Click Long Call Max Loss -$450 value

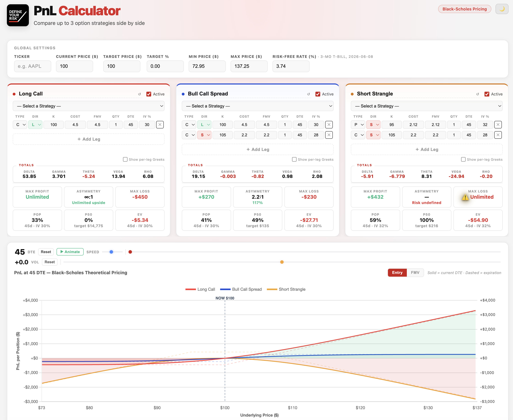(x=140, y=197)
